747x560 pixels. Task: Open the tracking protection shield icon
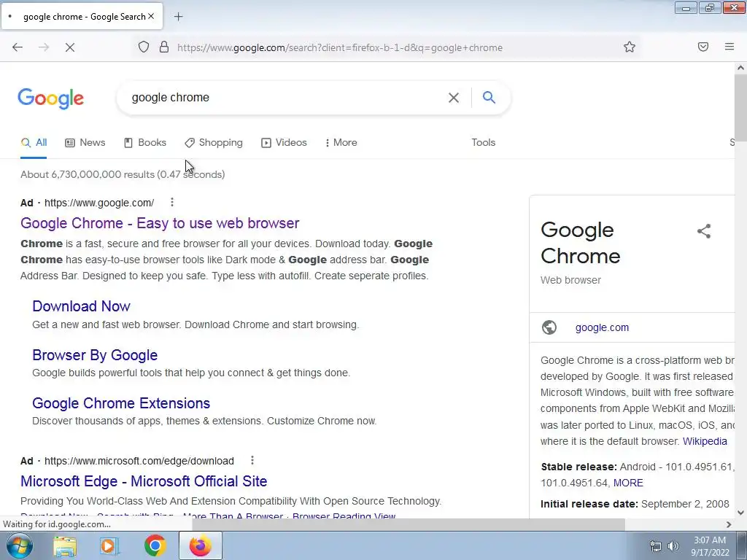tap(144, 47)
